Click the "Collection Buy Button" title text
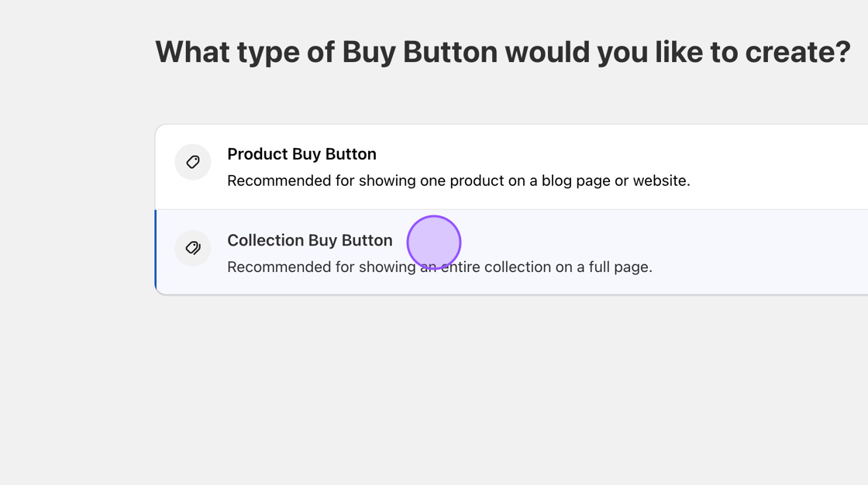Image resolution: width=868 pixels, height=485 pixels. (309, 240)
